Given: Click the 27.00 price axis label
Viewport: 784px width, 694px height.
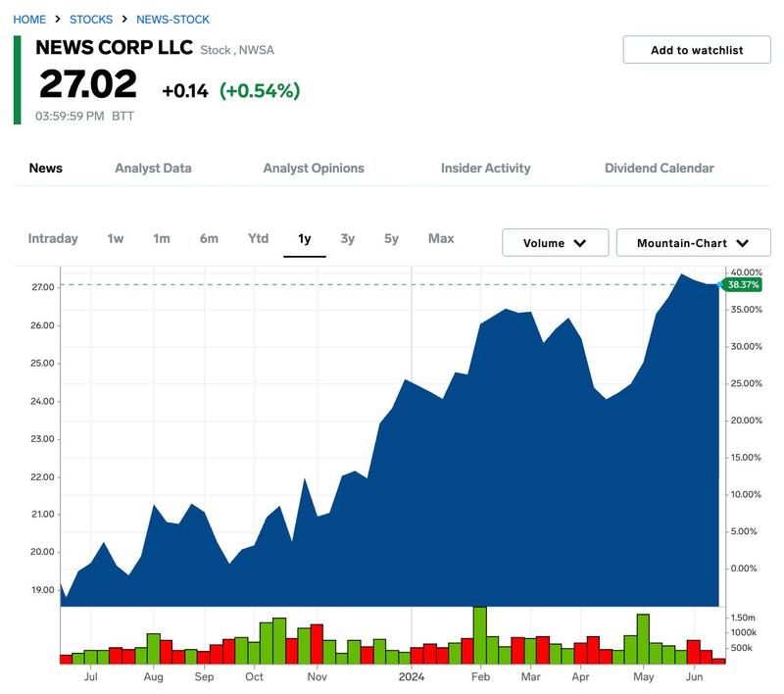Looking at the screenshot, I should tap(43, 287).
